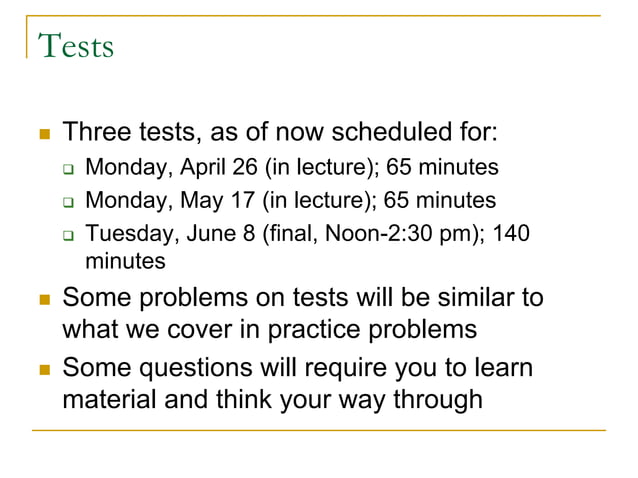This screenshot has width=638, height=478.
Task: Click the hollow bullet beside Monday, May 17
Action: (68, 202)
